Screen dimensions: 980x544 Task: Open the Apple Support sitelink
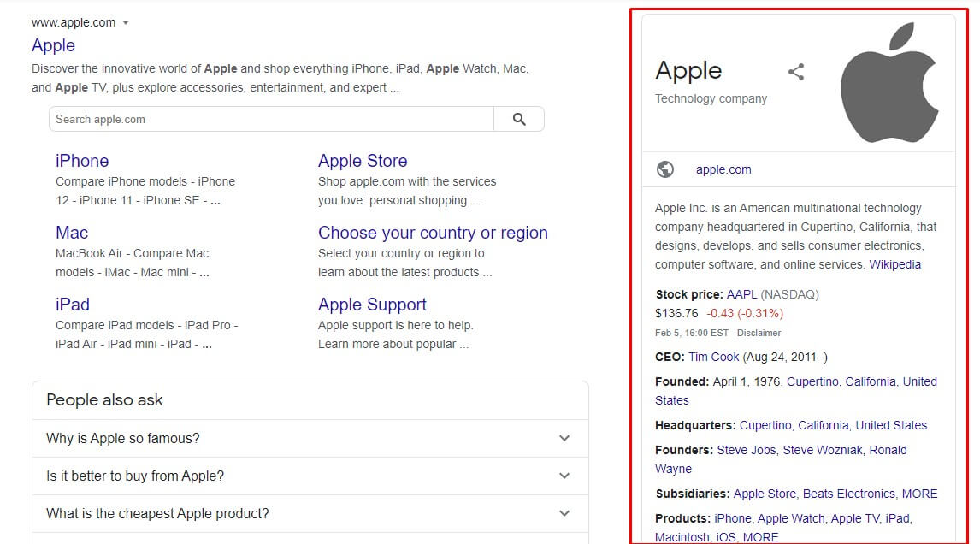tap(372, 305)
